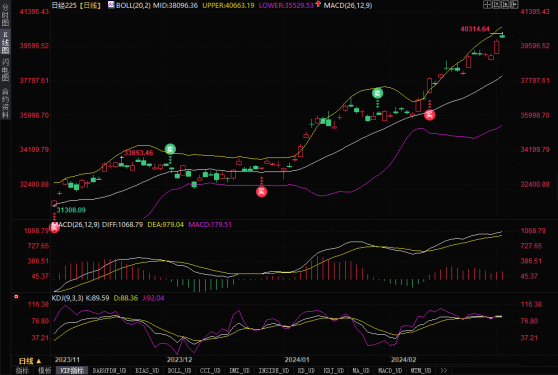Click the BOLL indicator icon in header
The height and width of the screenshot is (375, 558).
[111, 5]
